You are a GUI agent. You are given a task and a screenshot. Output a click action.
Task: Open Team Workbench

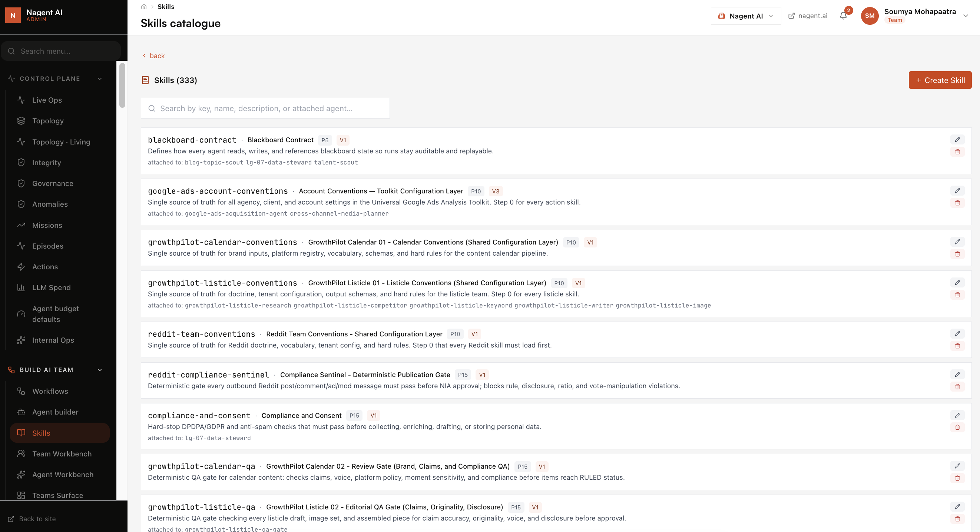tap(60, 454)
